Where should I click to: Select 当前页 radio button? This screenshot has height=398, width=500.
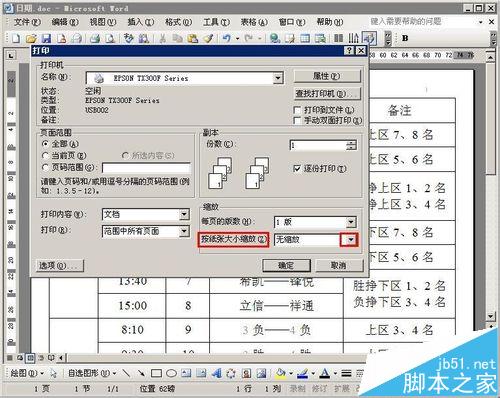coord(46,156)
